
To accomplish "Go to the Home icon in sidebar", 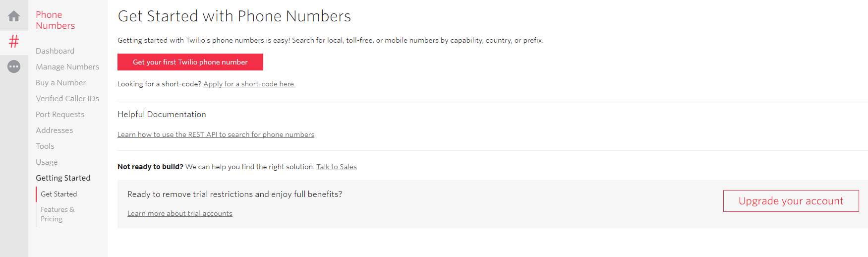I will 14,16.
